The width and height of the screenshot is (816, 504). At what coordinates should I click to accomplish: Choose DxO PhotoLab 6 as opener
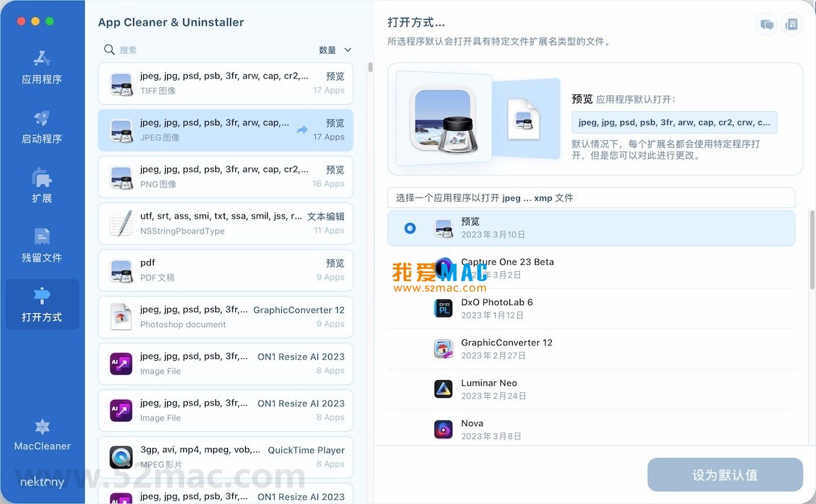click(591, 309)
